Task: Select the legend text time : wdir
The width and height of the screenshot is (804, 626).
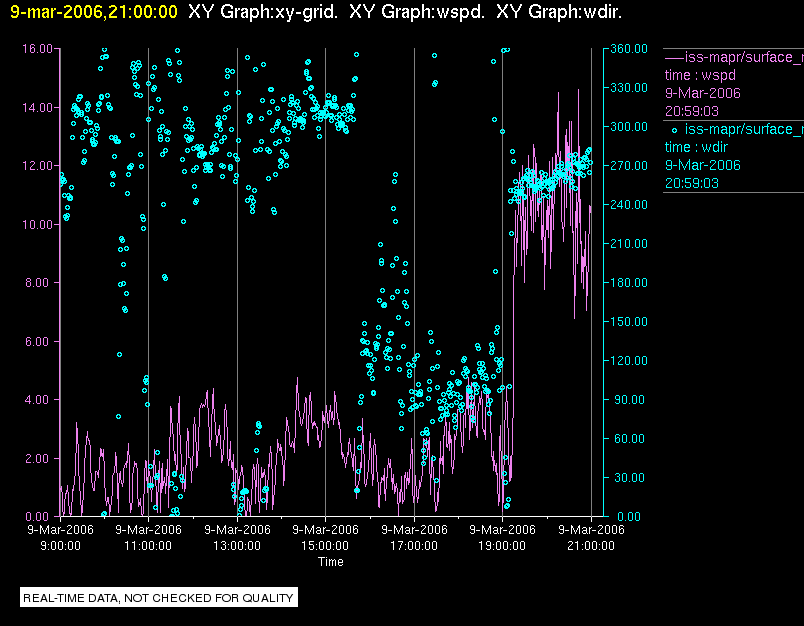Action: 696,147
